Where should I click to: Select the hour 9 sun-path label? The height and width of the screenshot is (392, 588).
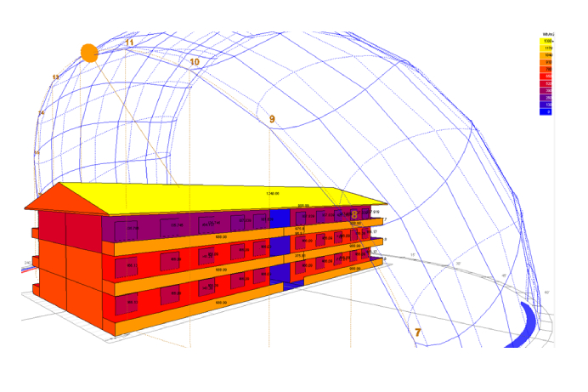point(272,120)
